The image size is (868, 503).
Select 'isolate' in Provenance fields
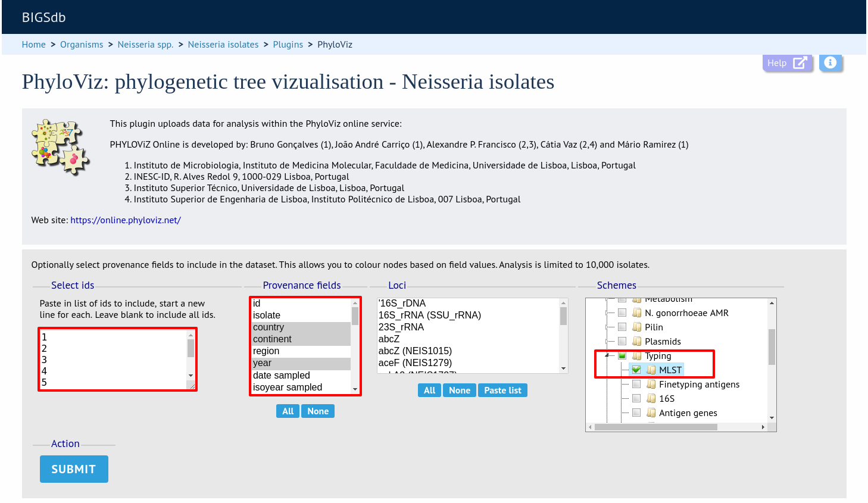click(301, 315)
